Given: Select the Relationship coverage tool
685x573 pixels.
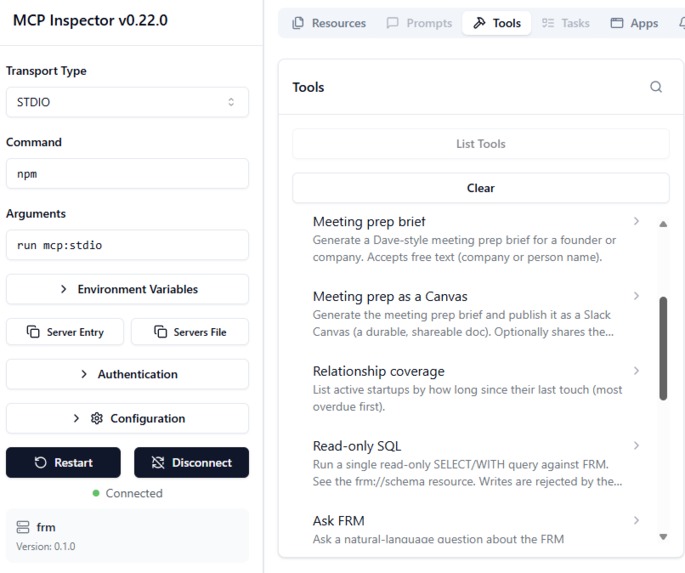Looking at the screenshot, I should click(476, 388).
